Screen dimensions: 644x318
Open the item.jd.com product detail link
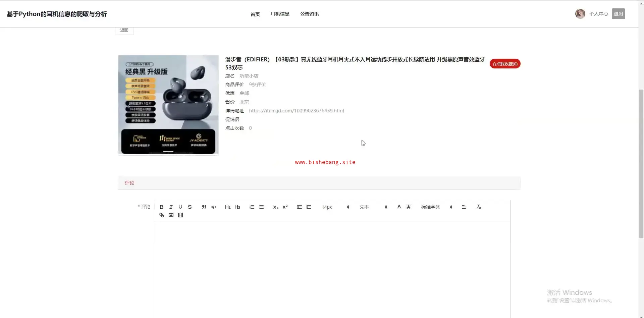(x=296, y=111)
